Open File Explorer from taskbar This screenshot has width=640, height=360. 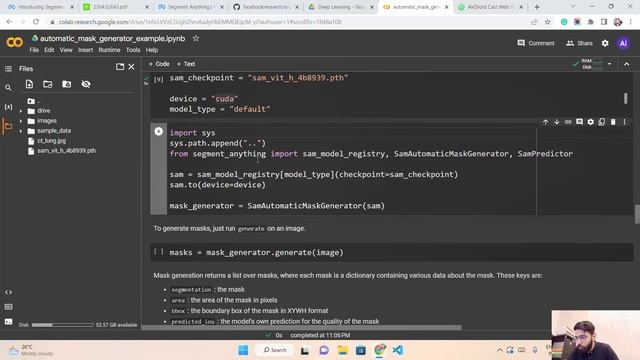click(x=342, y=350)
